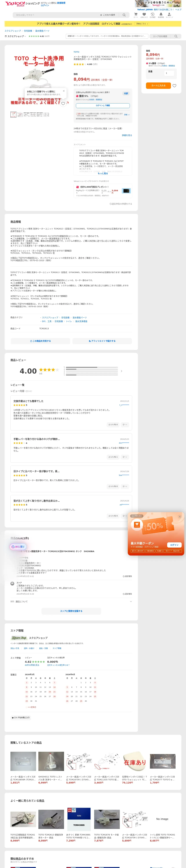Report the store's answer with 違反報告
Image resolution: width=186 pixels, height=868 pixels.
tap(127, 594)
